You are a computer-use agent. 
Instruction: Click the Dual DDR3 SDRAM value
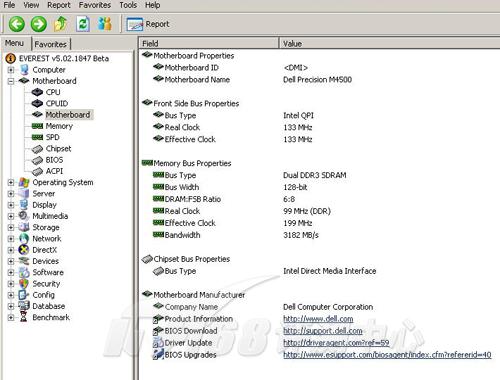point(315,175)
